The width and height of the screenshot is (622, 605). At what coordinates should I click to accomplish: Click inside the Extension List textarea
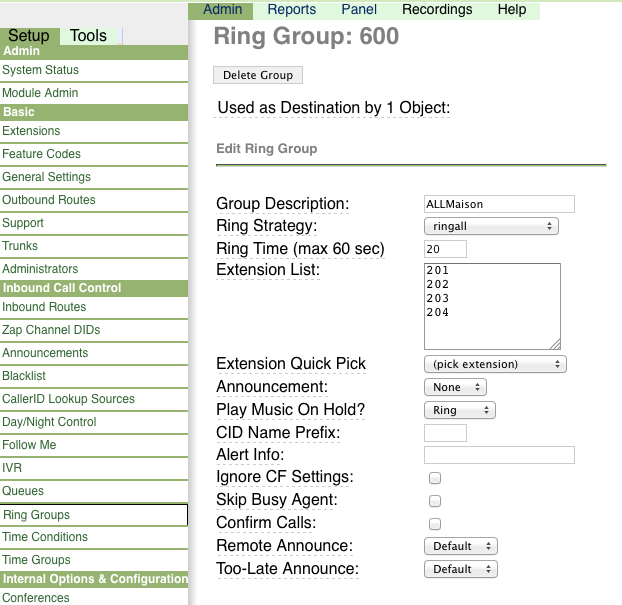point(492,306)
